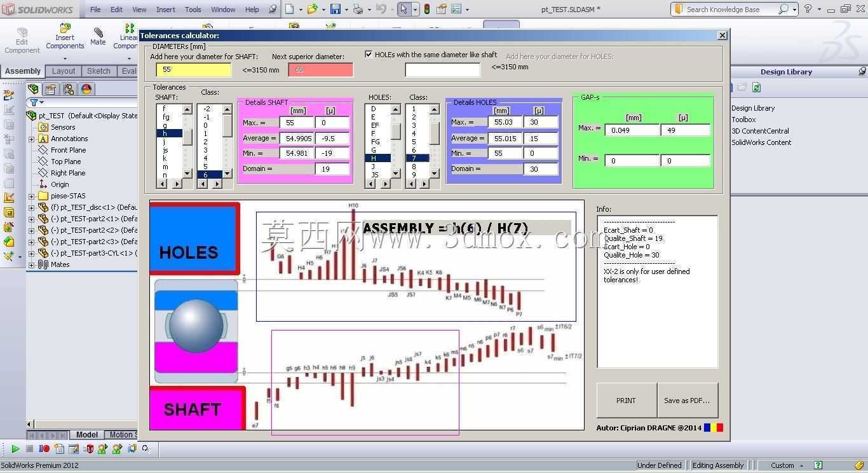Select hole tolerance letter 'G' in list
Screen dimensions: 868x473
click(x=377, y=150)
